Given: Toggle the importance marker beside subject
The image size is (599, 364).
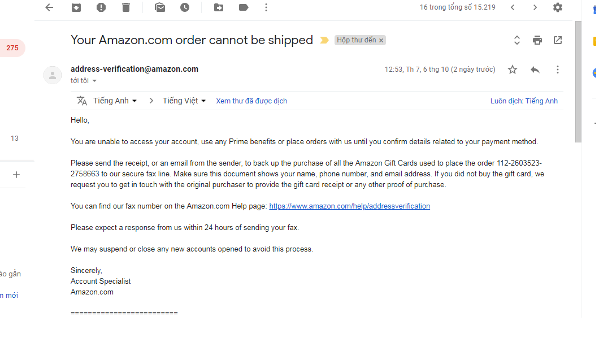Looking at the screenshot, I should click(324, 40).
